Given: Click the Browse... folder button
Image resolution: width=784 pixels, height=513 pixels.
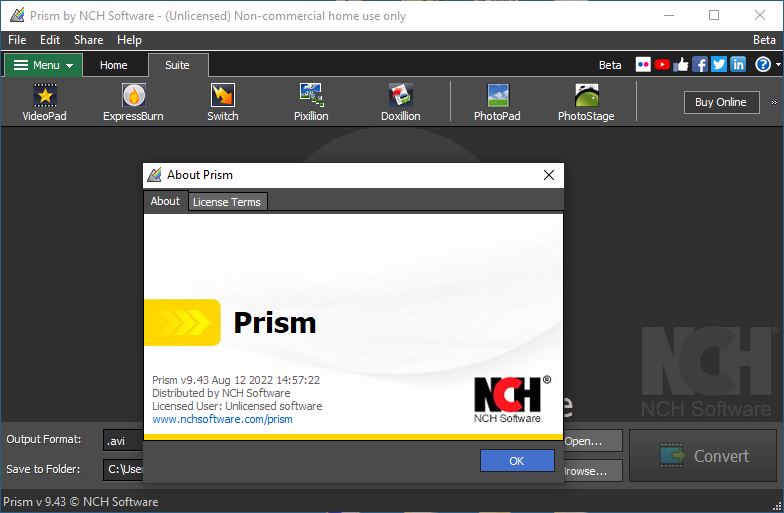Looking at the screenshot, I should (x=593, y=470).
